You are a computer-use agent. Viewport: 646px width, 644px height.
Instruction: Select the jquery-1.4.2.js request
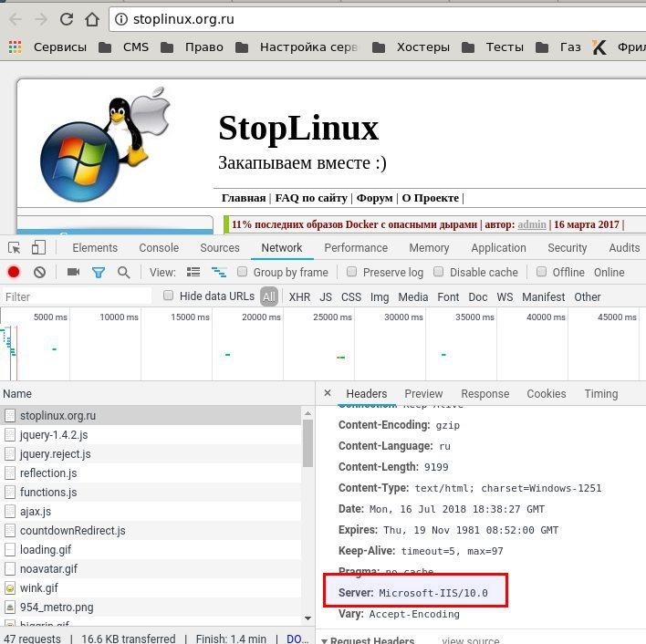(x=151, y=435)
